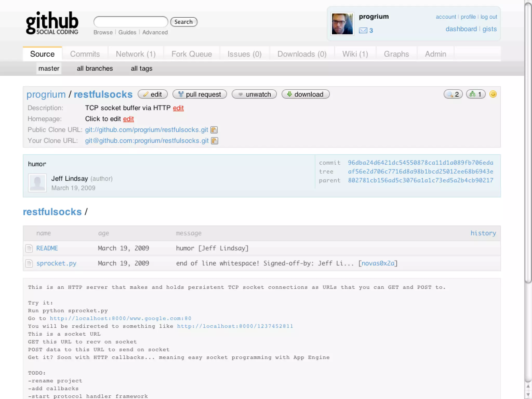This screenshot has height=399, width=532.
Task: Click the GitHub Social Coding logo
Action: 52,23
